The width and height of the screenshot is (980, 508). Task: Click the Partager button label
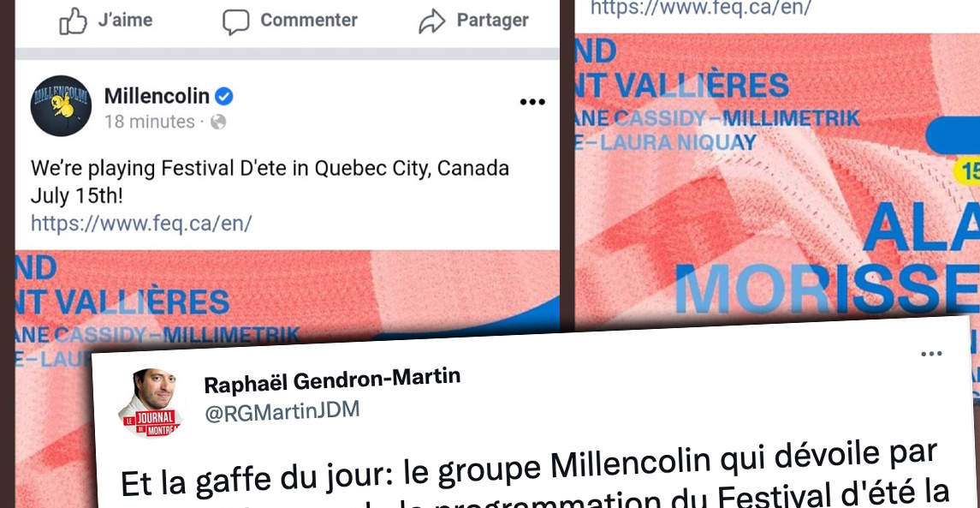coord(492,20)
